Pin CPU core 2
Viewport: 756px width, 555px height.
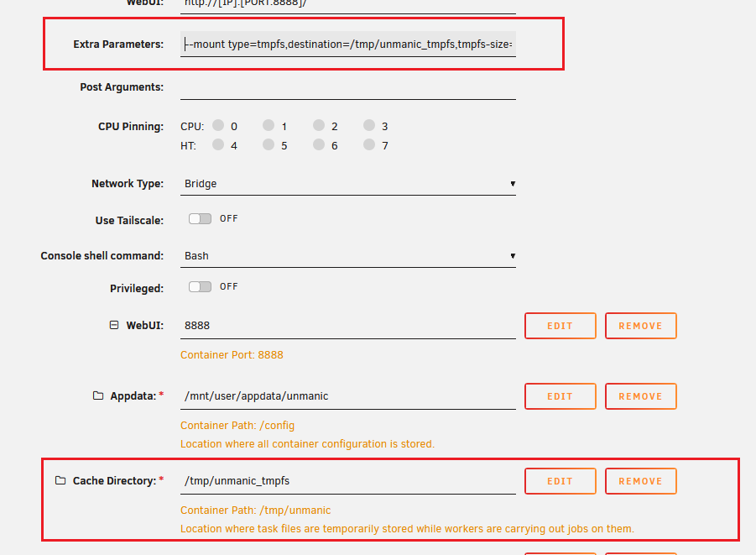tap(319, 126)
